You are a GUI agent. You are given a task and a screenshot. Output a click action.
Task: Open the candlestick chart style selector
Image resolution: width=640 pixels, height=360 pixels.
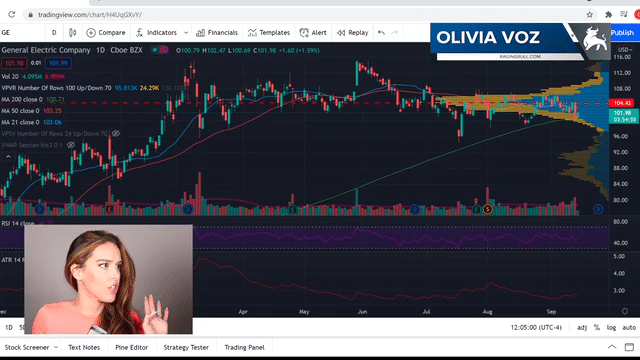72,33
